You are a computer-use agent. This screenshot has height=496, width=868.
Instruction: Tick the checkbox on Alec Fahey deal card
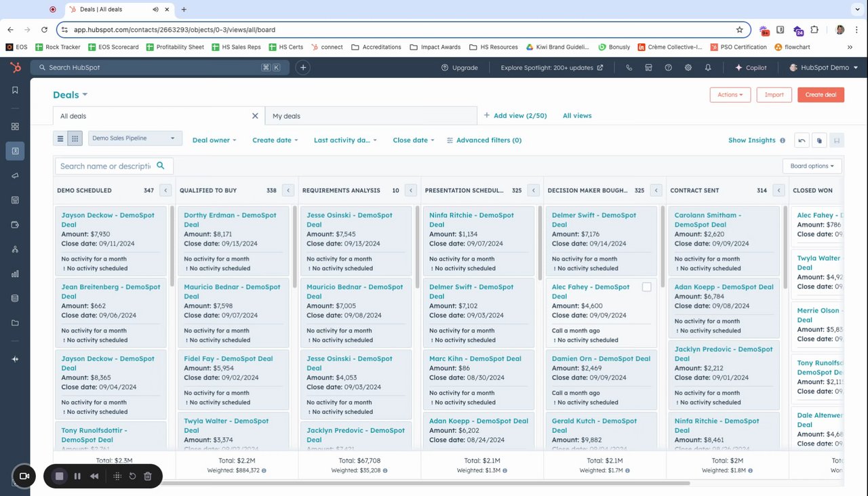(x=646, y=287)
